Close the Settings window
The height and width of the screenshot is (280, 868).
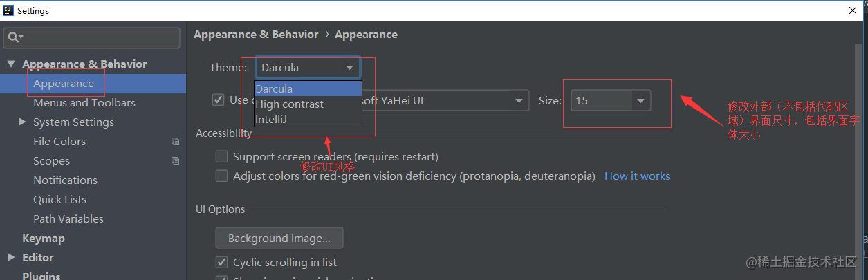(853, 10)
